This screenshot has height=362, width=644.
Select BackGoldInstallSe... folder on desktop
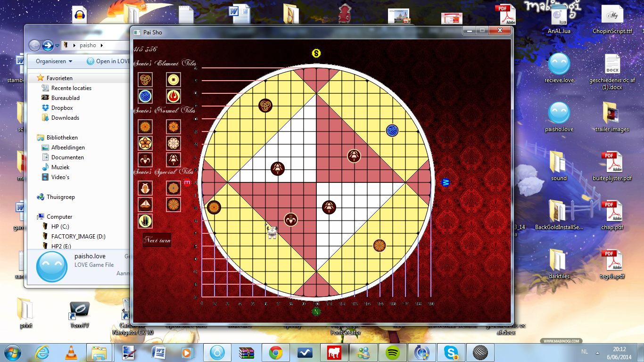point(559,215)
